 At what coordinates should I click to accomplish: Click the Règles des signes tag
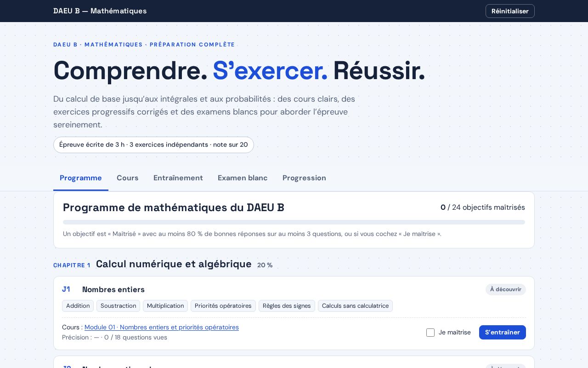click(x=287, y=306)
